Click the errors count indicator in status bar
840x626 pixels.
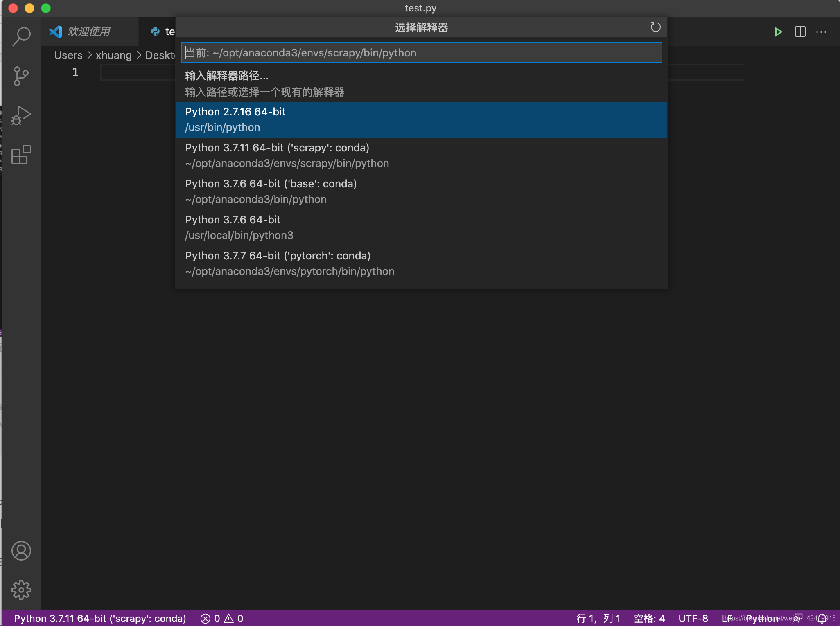click(210, 619)
